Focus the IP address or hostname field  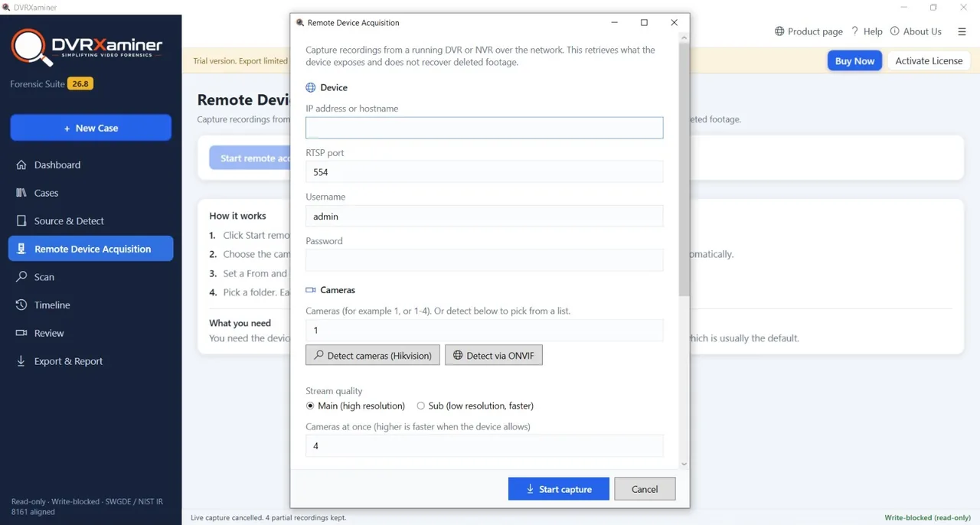484,128
